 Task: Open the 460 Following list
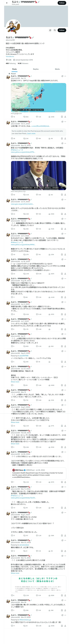click(x=11, y=64)
